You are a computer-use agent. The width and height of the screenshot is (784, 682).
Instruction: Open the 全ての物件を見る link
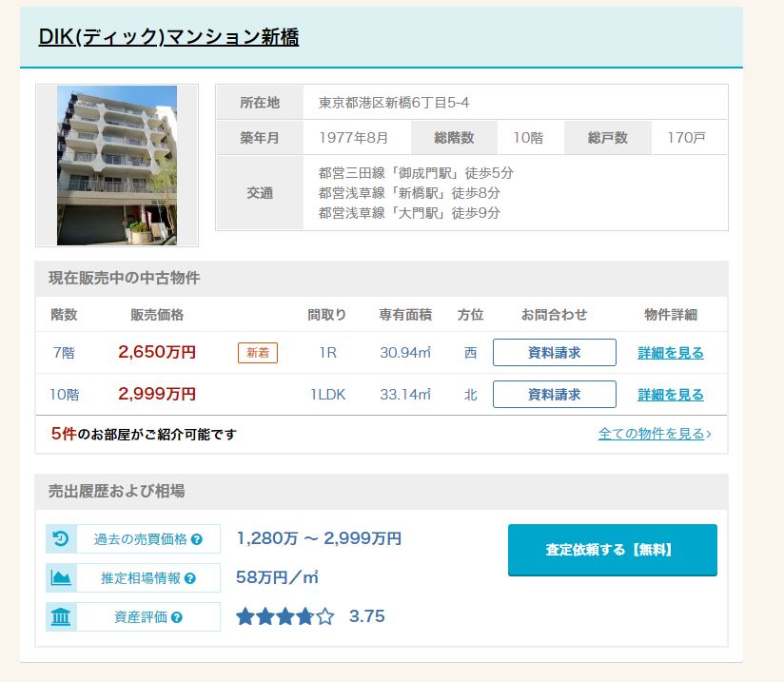(x=655, y=434)
